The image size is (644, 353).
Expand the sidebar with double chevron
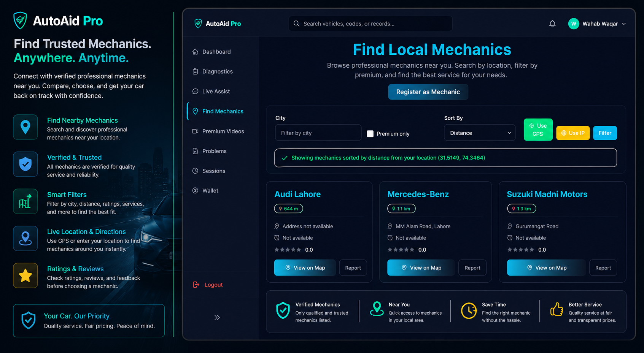(x=217, y=318)
